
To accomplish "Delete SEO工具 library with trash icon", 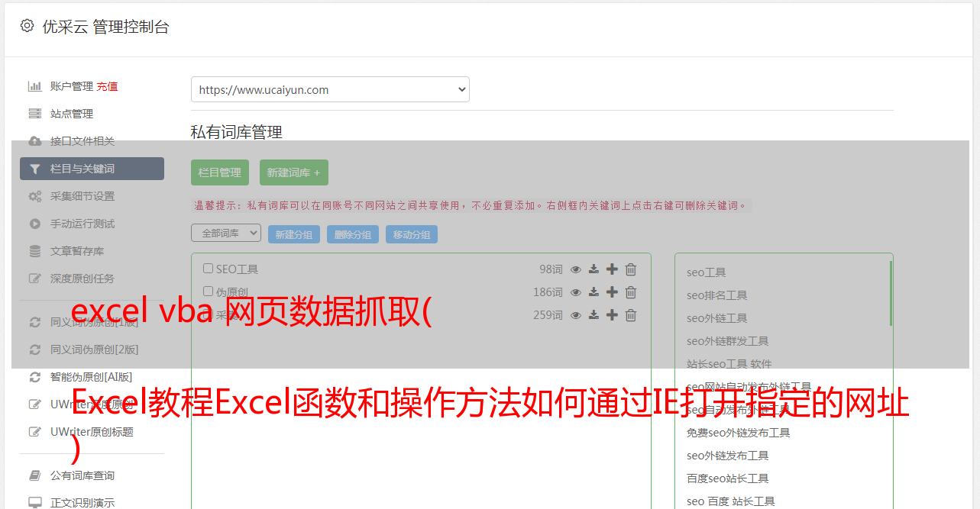I will click(631, 269).
